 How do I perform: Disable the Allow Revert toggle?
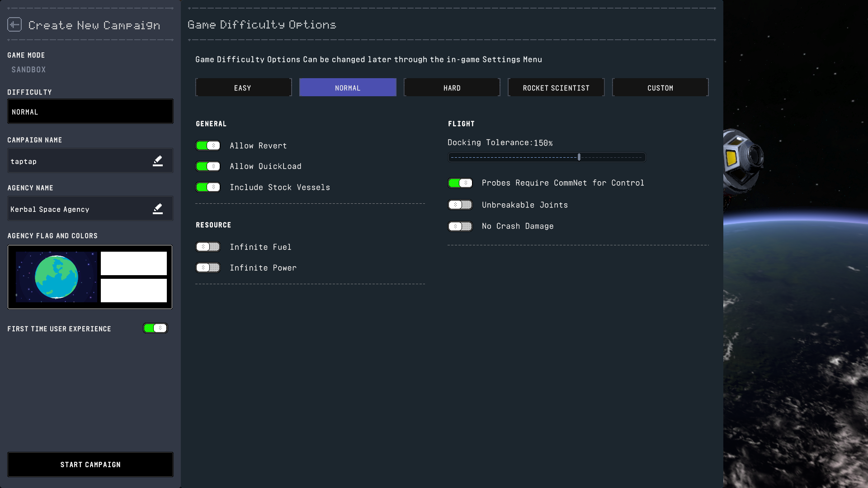[208, 145]
